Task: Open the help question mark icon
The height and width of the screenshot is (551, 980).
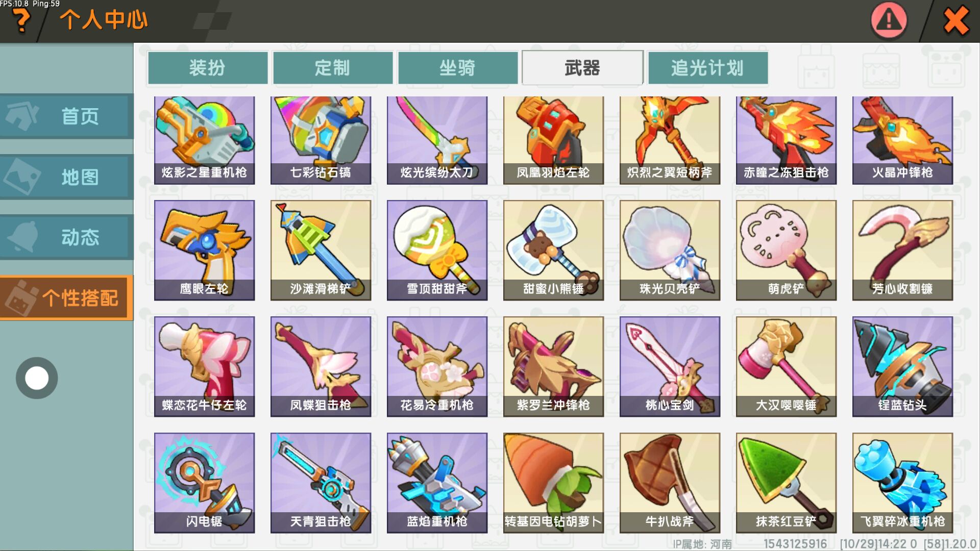Action: coord(21,20)
